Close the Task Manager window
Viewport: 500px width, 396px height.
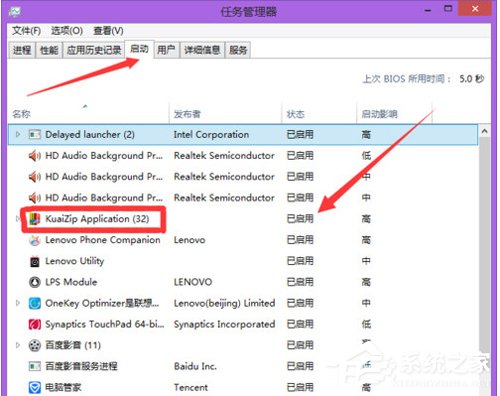pos(475,8)
